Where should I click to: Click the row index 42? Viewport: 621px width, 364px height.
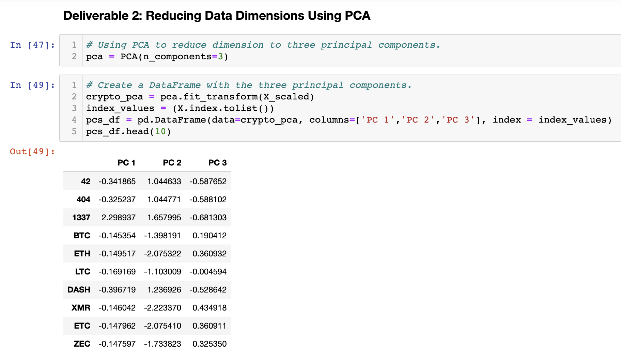coord(86,181)
